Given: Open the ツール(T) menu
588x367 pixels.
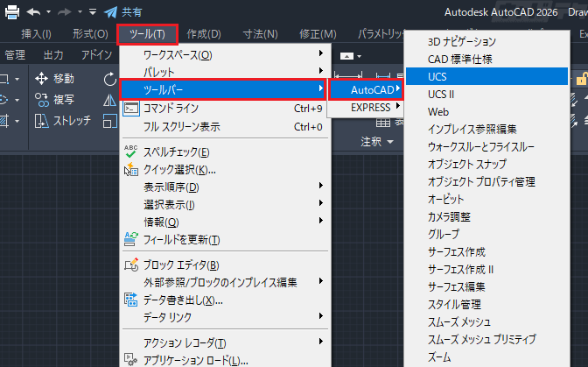Looking at the screenshot, I should coord(147,34).
